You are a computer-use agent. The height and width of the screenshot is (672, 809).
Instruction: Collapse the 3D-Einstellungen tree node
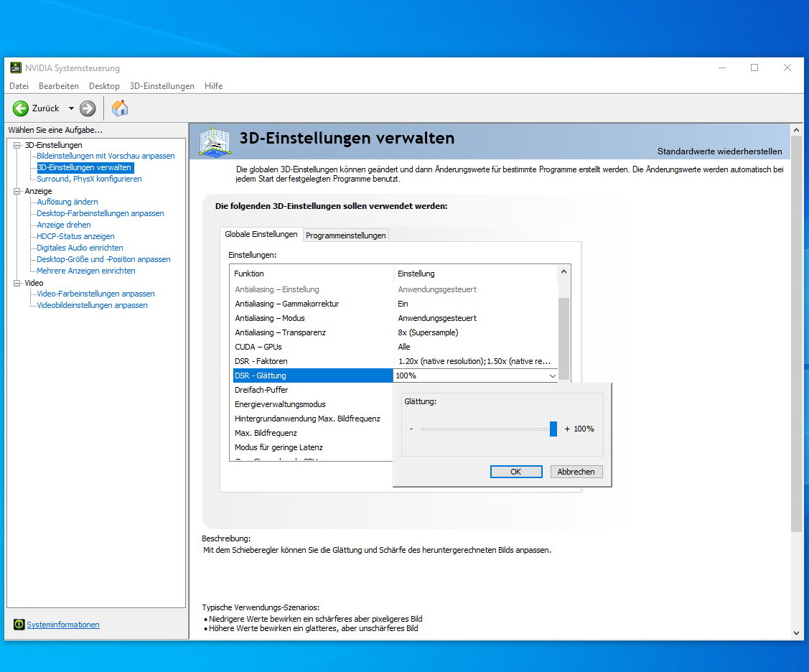(17, 145)
